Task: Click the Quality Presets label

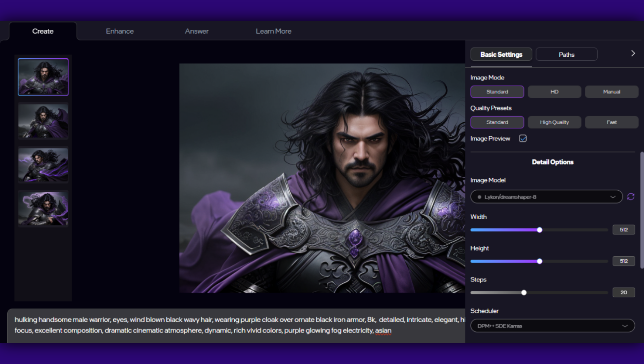Action: click(x=491, y=108)
